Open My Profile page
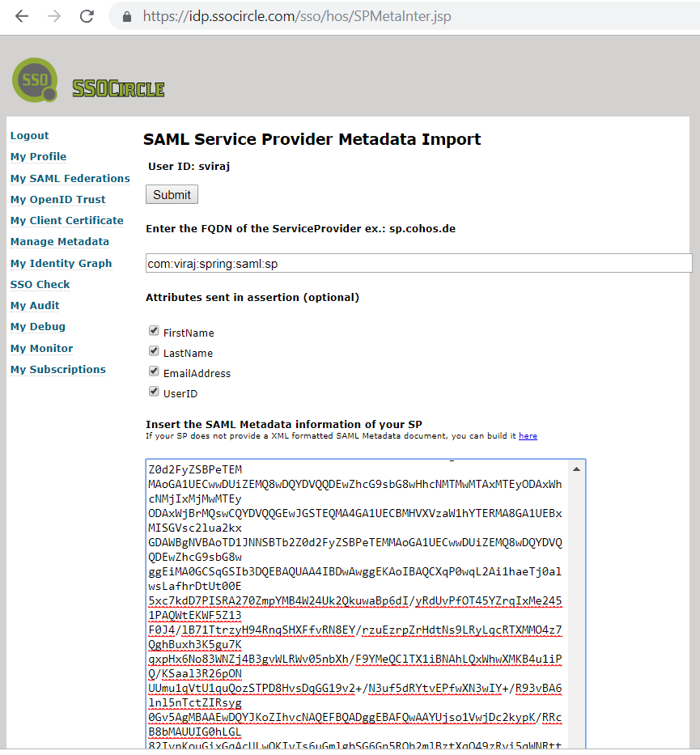Viewport: 700px width, 755px height. (37, 156)
